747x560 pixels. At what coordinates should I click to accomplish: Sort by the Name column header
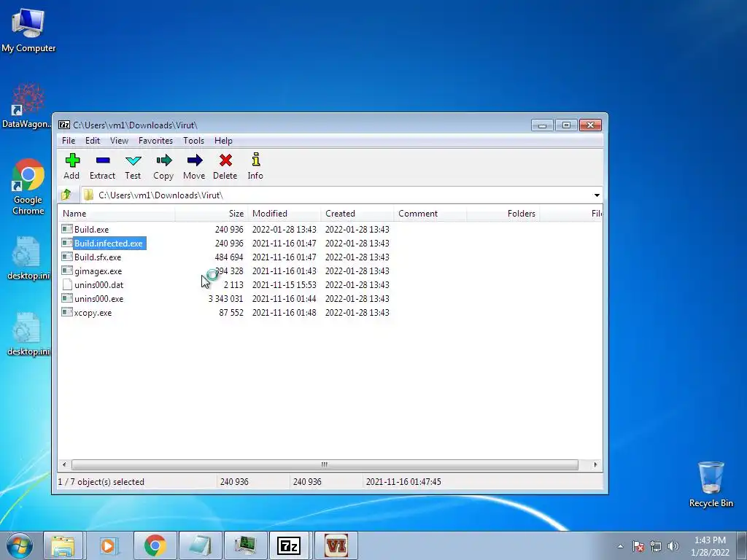pos(116,214)
